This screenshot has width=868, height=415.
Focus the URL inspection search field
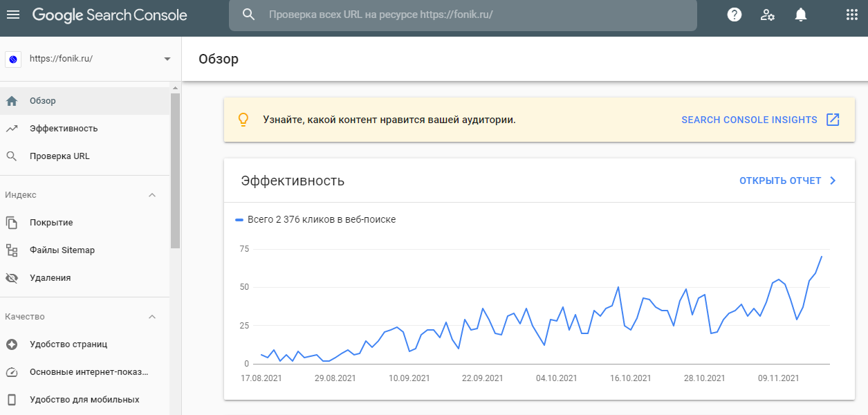click(x=463, y=15)
